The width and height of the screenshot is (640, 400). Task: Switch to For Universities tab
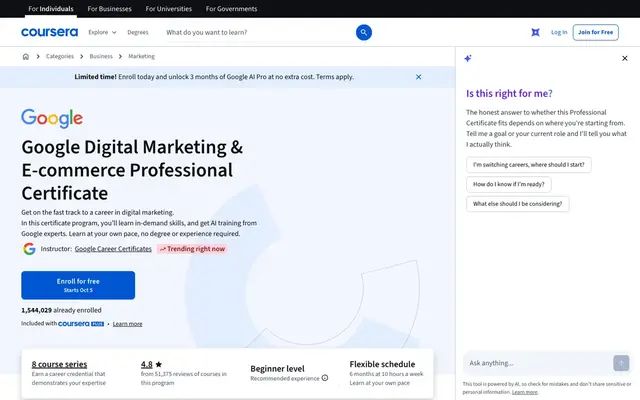pos(169,9)
